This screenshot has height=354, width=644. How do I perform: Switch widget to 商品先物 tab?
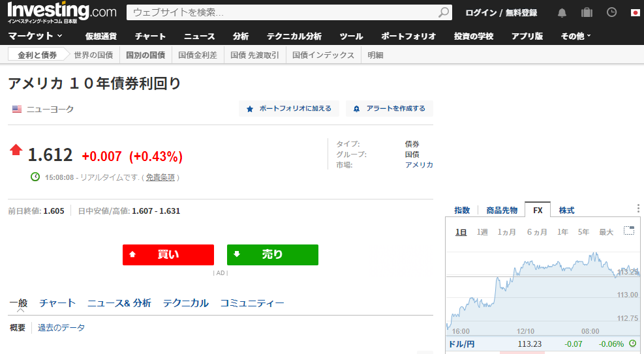pos(502,211)
